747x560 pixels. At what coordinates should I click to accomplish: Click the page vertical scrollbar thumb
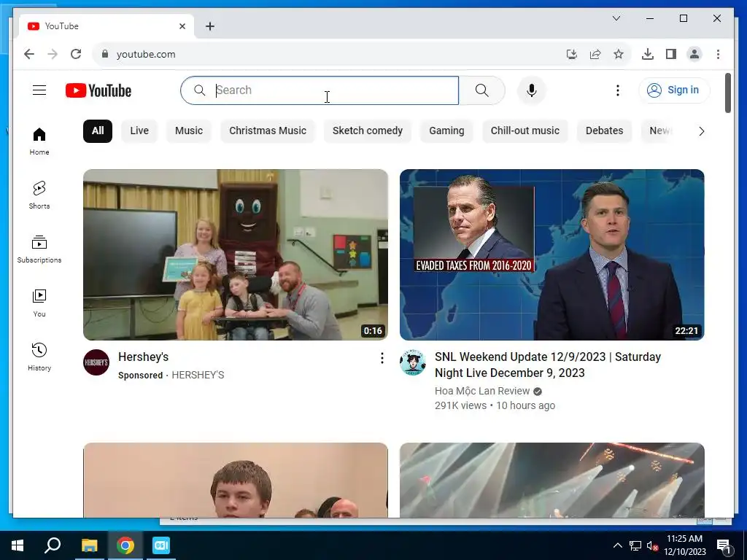(727, 93)
